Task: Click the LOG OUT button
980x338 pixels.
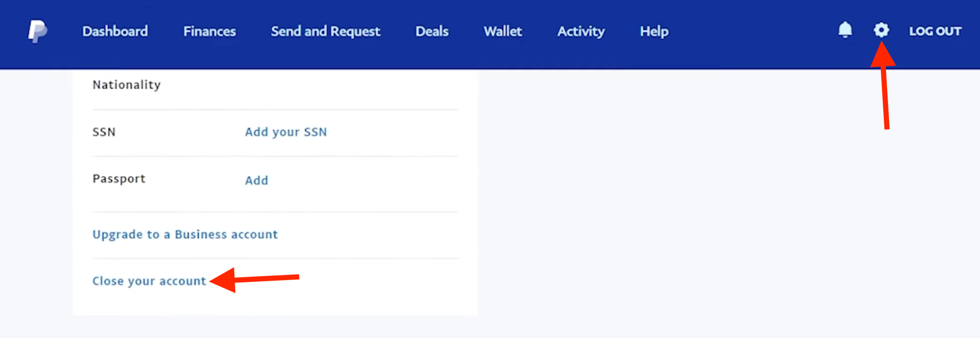Action: click(x=935, y=31)
